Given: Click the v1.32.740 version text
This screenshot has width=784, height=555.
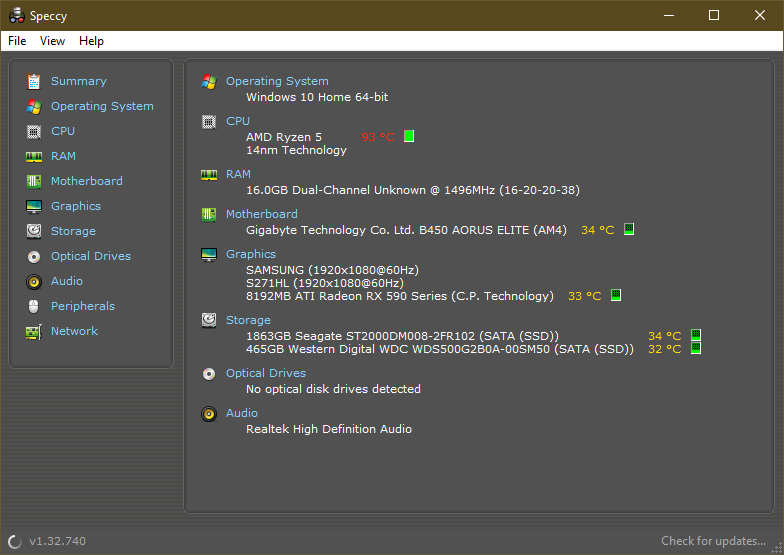Looking at the screenshot, I should click(58, 541).
